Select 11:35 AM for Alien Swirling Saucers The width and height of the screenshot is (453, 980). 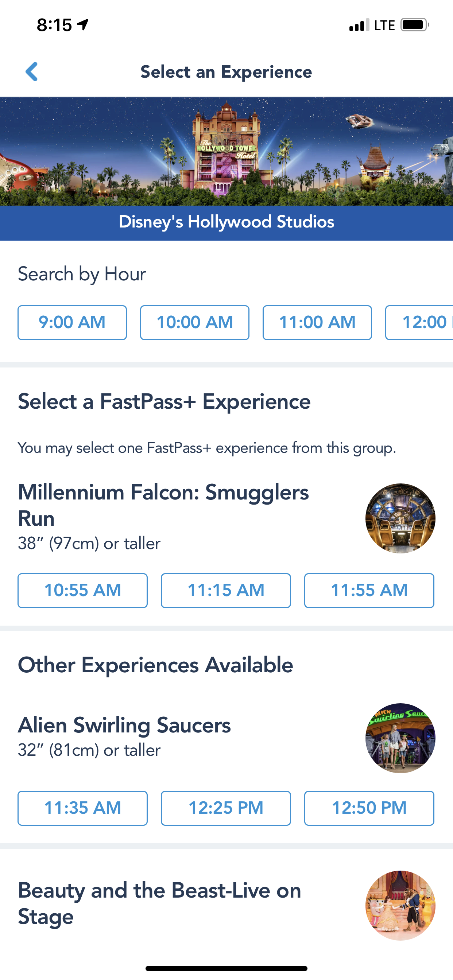82,808
